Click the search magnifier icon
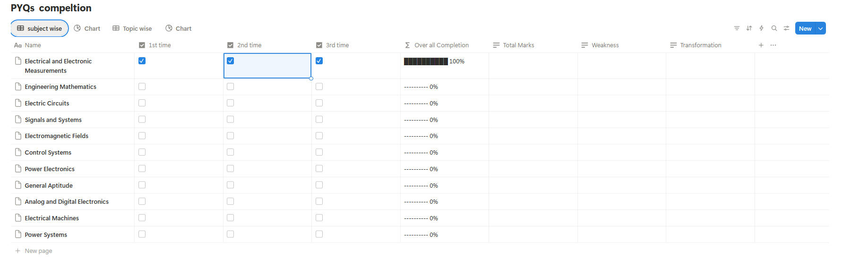The height and width of the screenshot is (269, 868). (x=774, y=28)
